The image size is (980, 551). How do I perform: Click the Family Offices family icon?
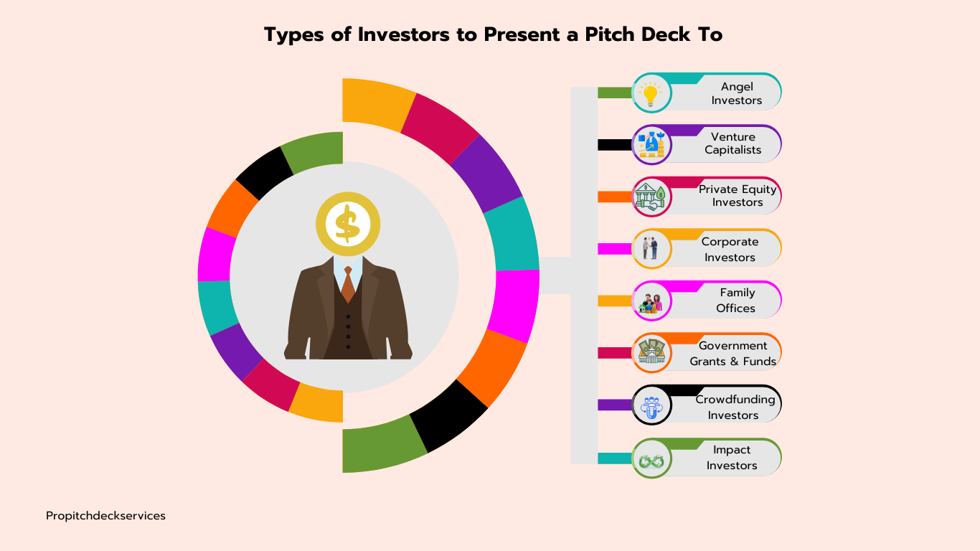click(x=651, y=301)
